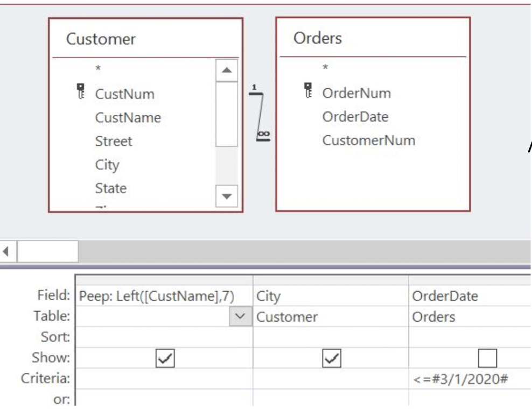The height and width of the screenshot is (410, 532).
Task: Uncheck Show box for Peep column
Action: (165, 358)
